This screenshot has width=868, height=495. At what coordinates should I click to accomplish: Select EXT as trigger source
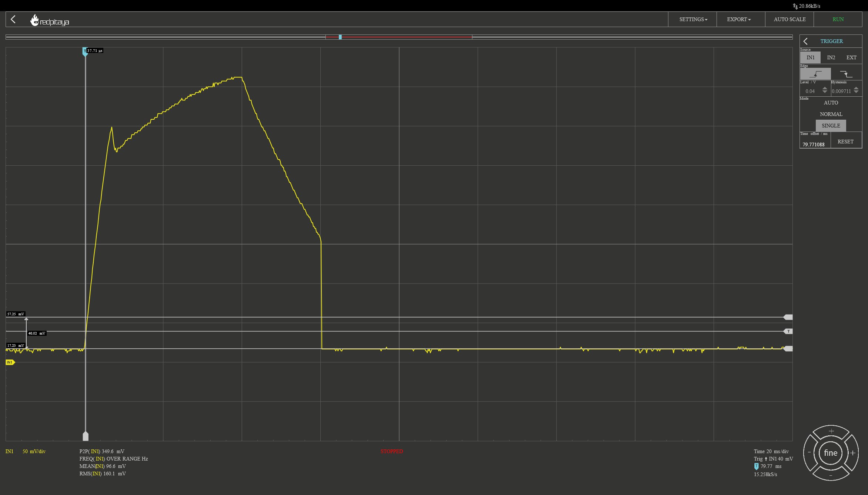pyautogui.click(x=851, y=57)
